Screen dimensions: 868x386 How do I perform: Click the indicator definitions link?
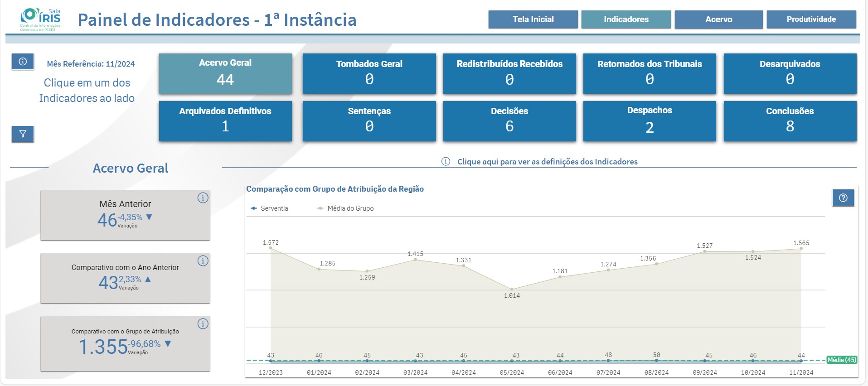(547, 162)
